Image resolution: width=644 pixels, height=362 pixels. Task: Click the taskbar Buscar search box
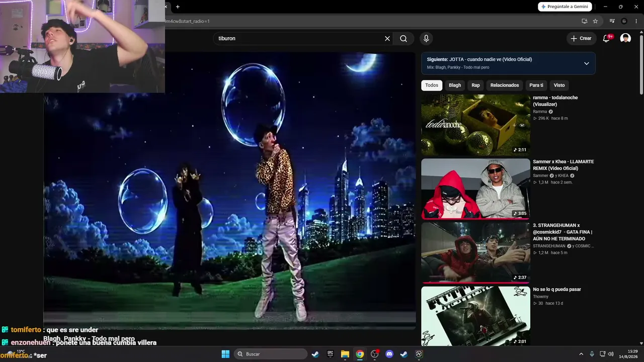click(271, 354)
